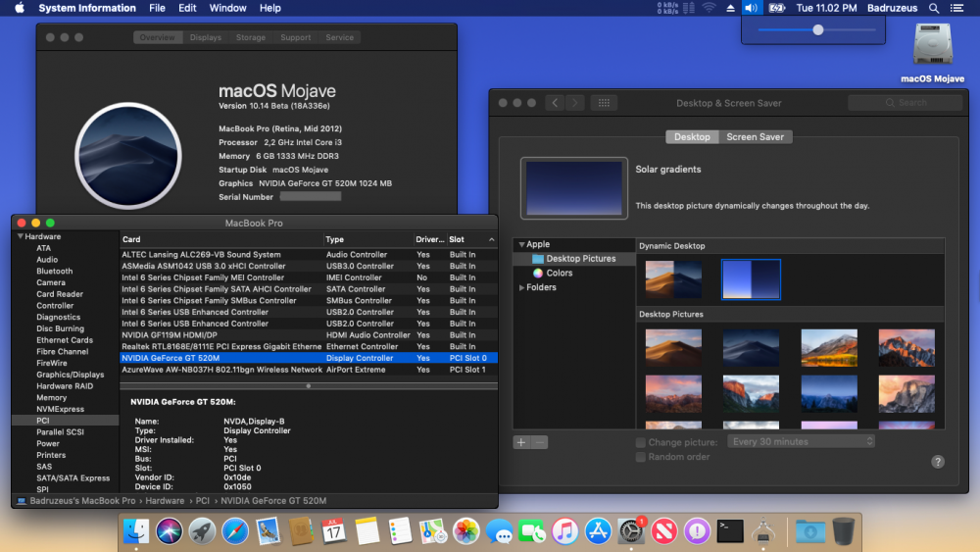Select AzureWave AW-NB037H wireless network row
980x552 pixels.
click(x=309, y=370)
